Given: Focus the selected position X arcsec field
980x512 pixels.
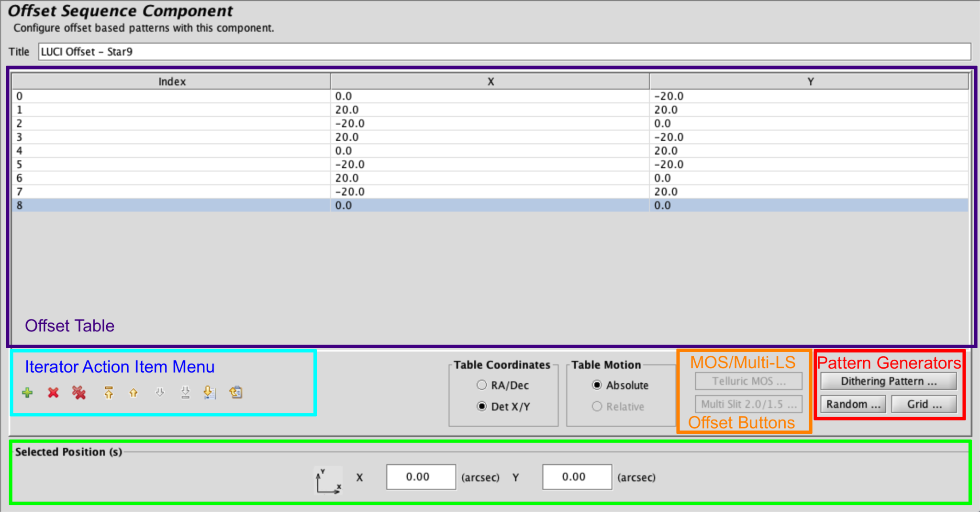Looking at the screenshot, I should click(x=421, y=477).
